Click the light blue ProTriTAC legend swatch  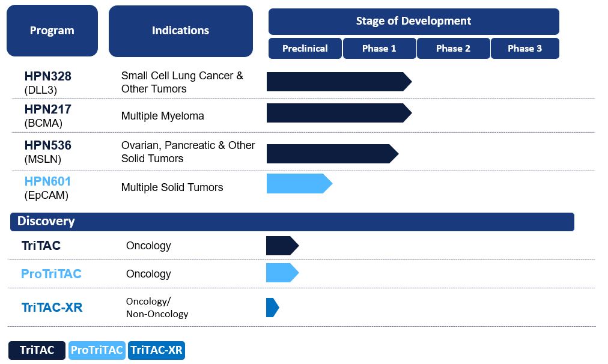pos(97,350)
